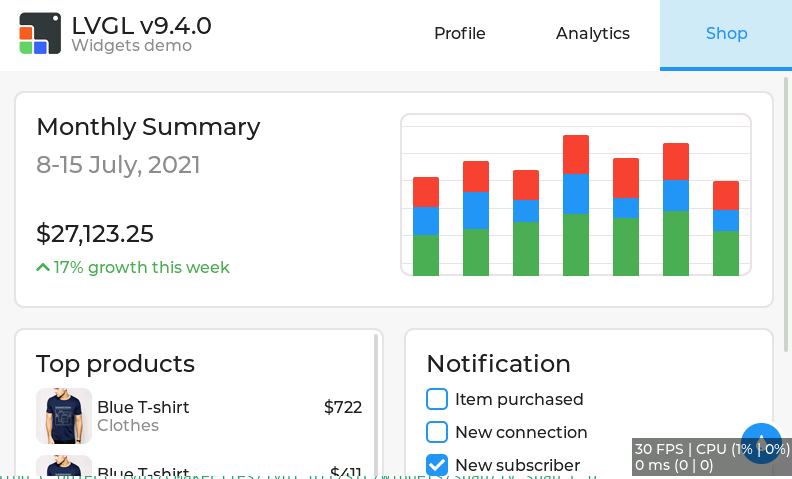Click the tallest bar in the chart

(x=576, y=205)
